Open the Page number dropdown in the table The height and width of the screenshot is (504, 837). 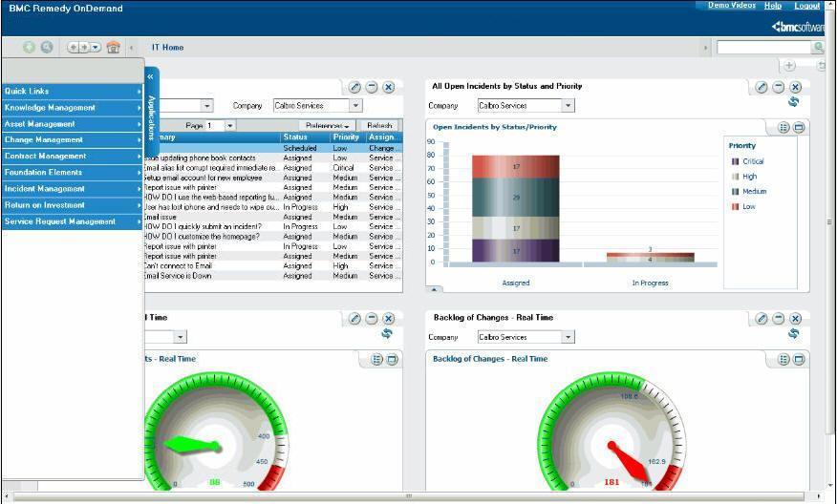[x=229, y=126]
